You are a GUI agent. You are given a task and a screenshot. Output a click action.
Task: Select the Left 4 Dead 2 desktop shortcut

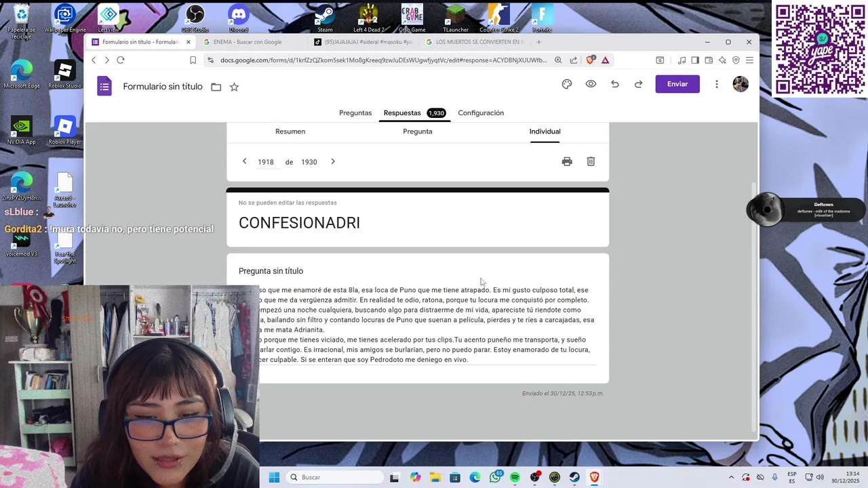point(368,18)
